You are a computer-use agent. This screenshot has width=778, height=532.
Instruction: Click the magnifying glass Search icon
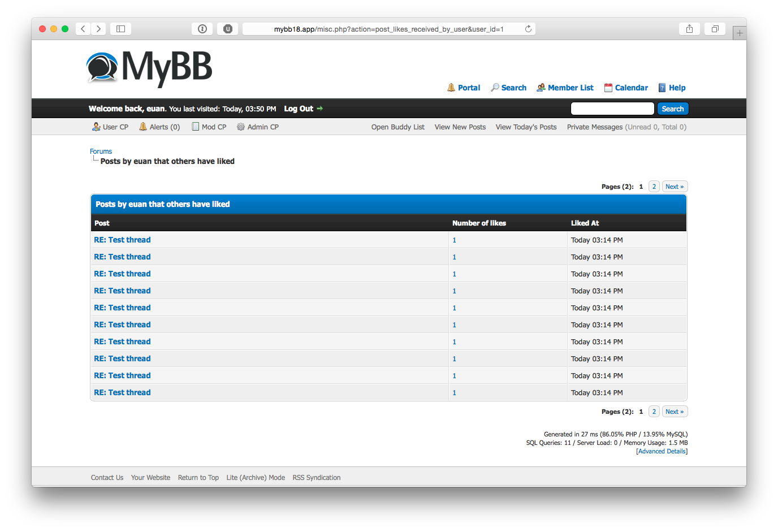coord(495,88)
